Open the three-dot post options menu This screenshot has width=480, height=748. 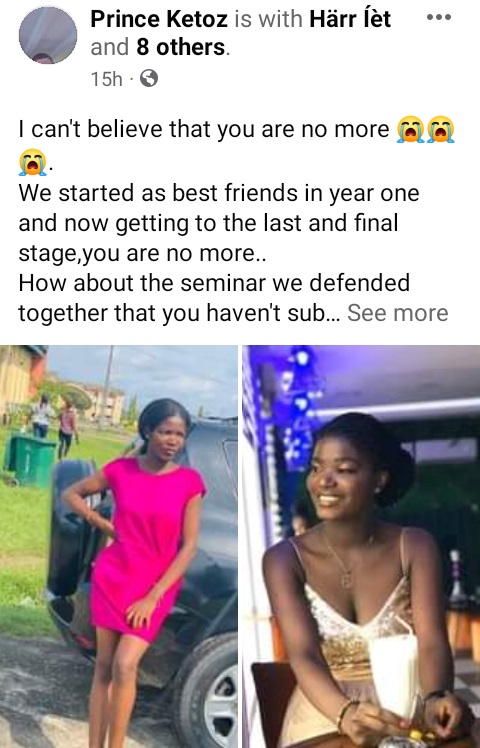pos(439,18)
